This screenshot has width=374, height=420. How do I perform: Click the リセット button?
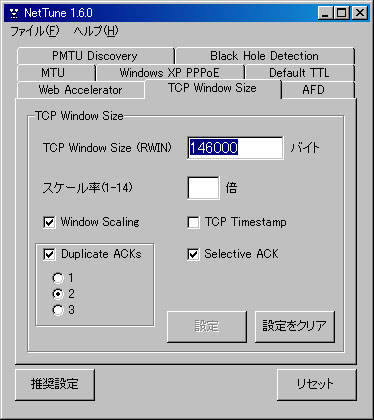click(316, 385)
